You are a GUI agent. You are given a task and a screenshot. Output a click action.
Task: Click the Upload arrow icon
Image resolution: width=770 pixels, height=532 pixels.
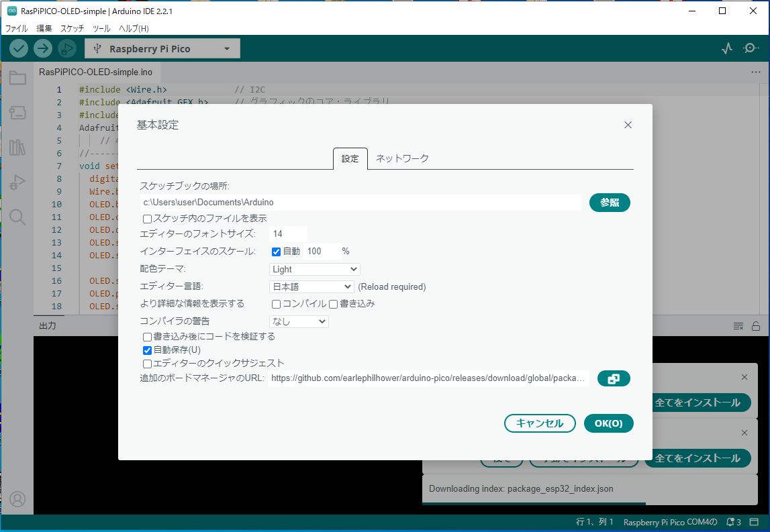coord(42,48)
